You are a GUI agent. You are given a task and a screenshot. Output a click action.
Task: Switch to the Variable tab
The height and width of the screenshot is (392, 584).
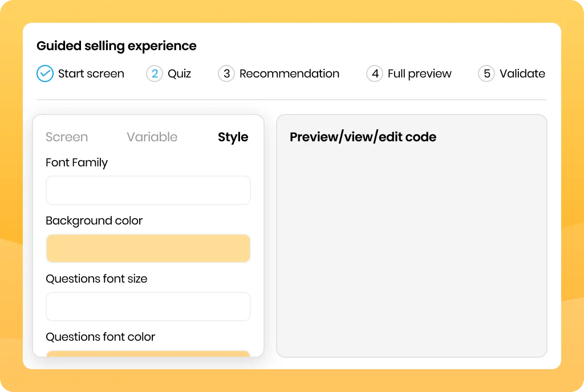pos(152,137)
